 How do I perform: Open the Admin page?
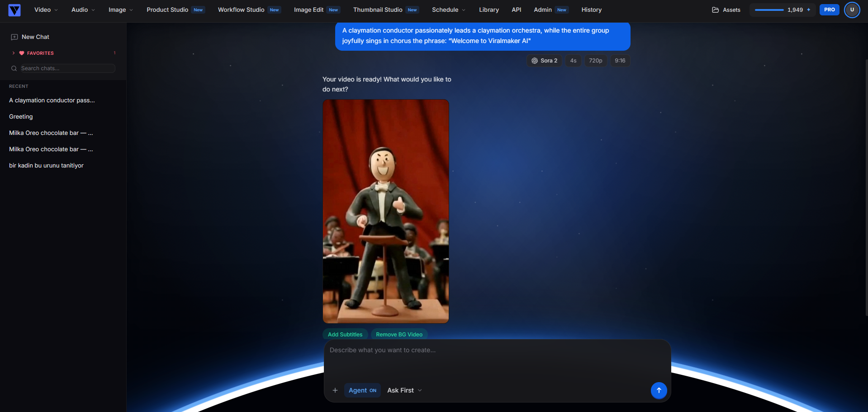coord(550,10)
